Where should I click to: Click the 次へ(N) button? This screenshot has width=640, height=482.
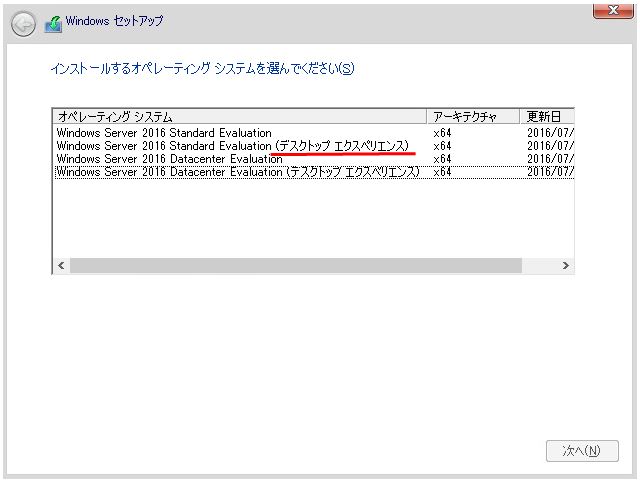tap(582, 451)
